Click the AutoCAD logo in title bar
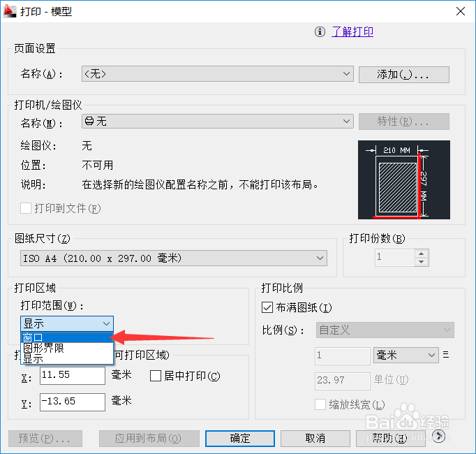The height and width of the screenshot is (454, 476). [9, 11]
